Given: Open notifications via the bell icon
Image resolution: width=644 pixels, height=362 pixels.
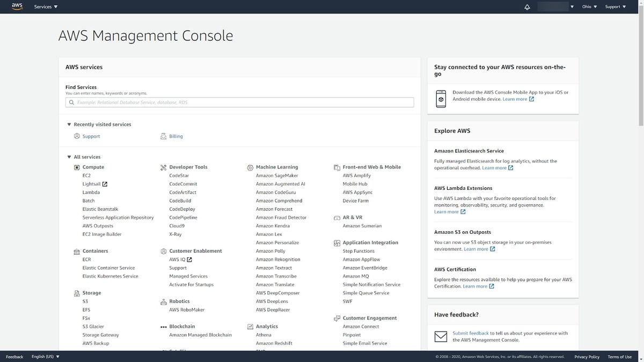Looking at the screenshot, I should (x=526, y=6).
